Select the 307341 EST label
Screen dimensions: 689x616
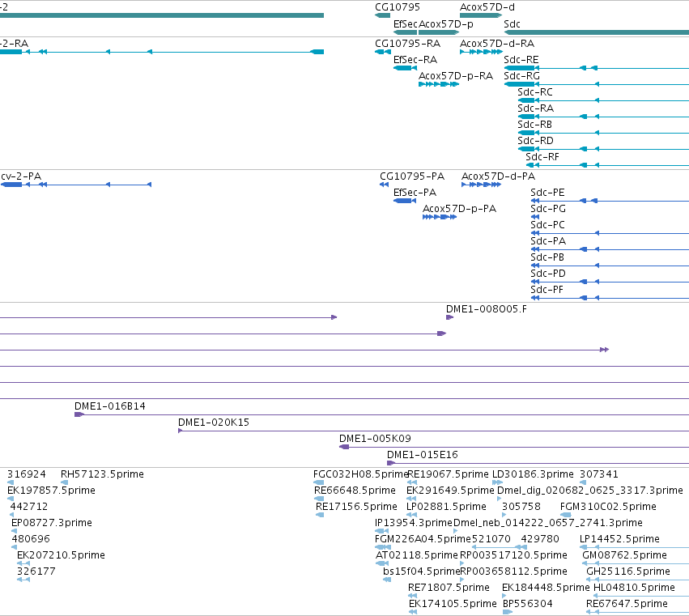pos(598,474)
